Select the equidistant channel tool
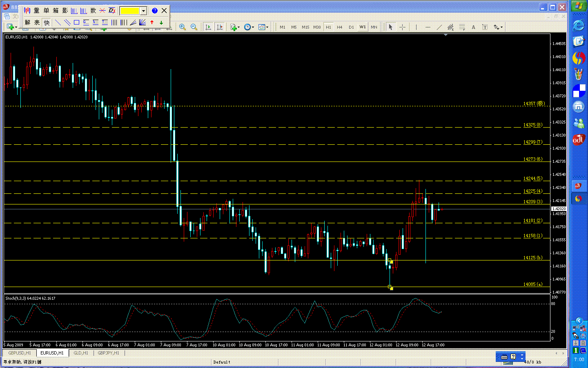 pyautogui.click(x=450, y=27)
